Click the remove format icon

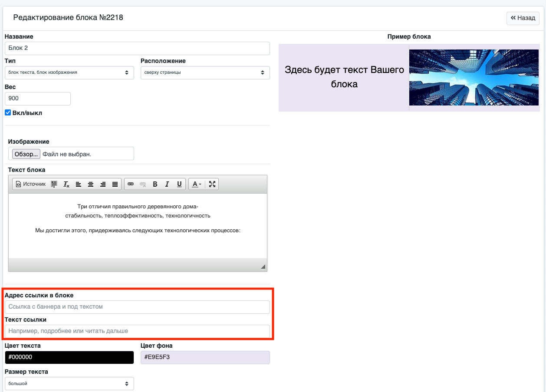(x=66, y=184)
